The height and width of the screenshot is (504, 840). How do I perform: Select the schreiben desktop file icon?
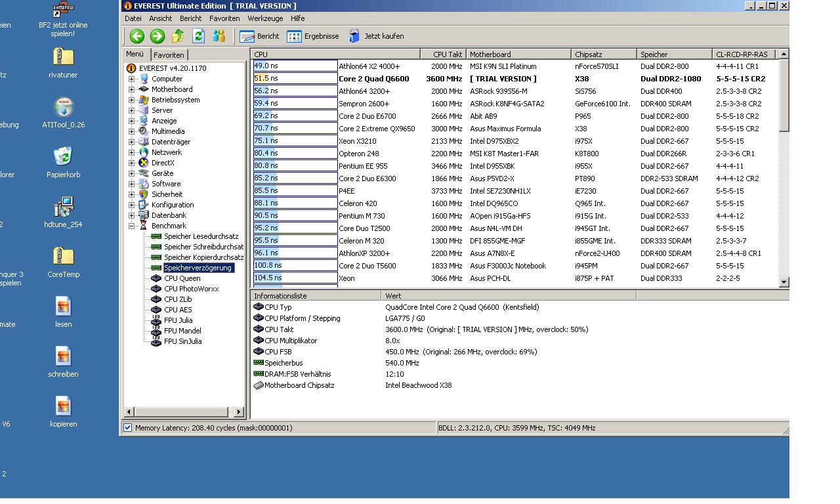(63, 362)
